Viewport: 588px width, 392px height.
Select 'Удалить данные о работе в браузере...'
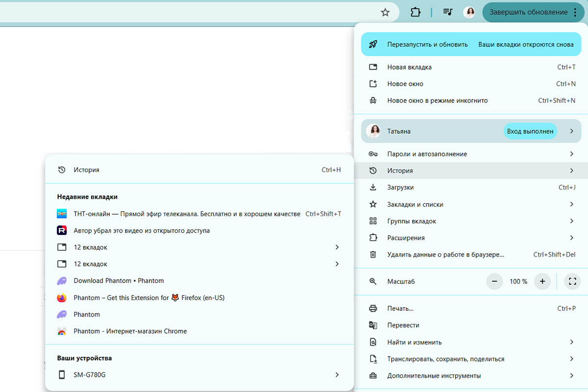471,254
